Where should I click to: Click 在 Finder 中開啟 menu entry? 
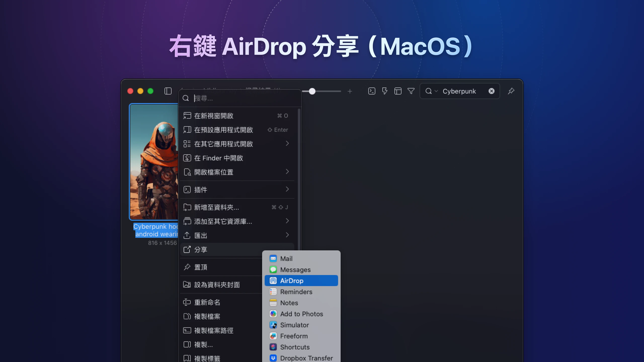pyautogui.click(x=218, y=158)
